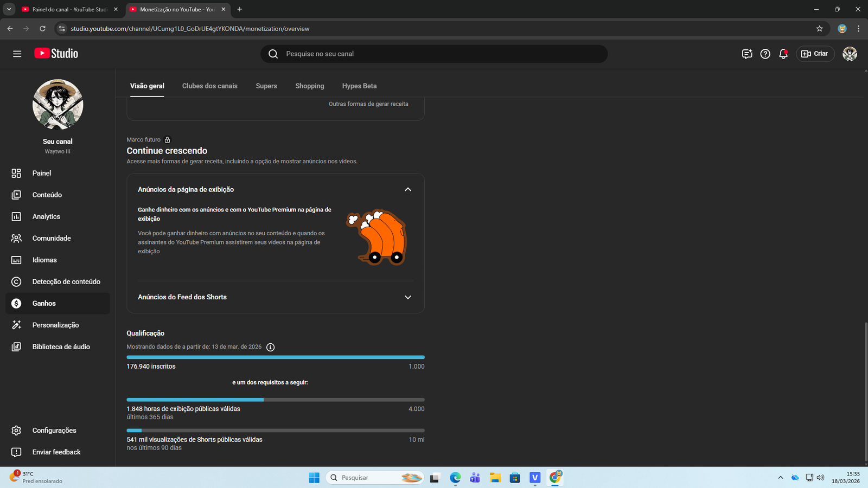The width and height of the screenshot is (868, 488).
Task: Click the page vertical scrollbar
Action: click(866, 391)
